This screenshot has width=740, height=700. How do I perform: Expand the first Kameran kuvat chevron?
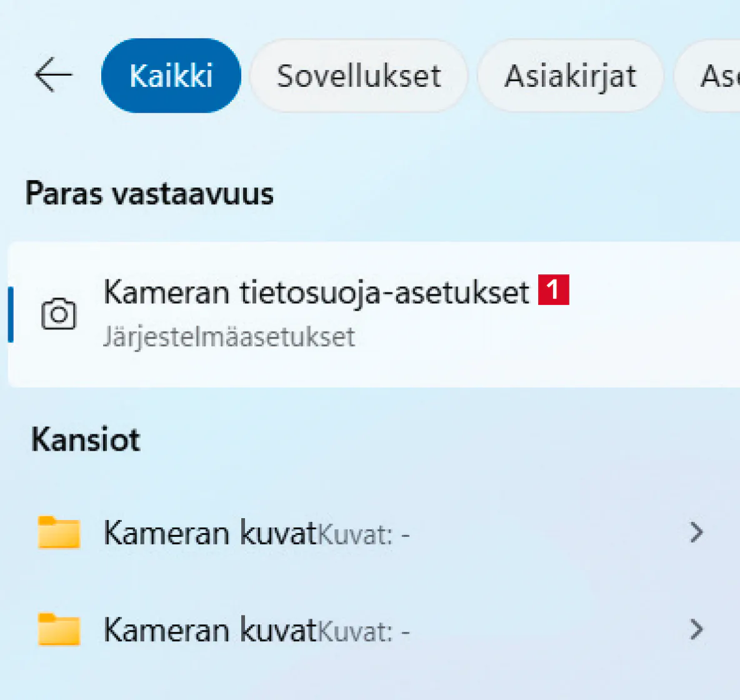pyautogui.click(x=696, y=532)
